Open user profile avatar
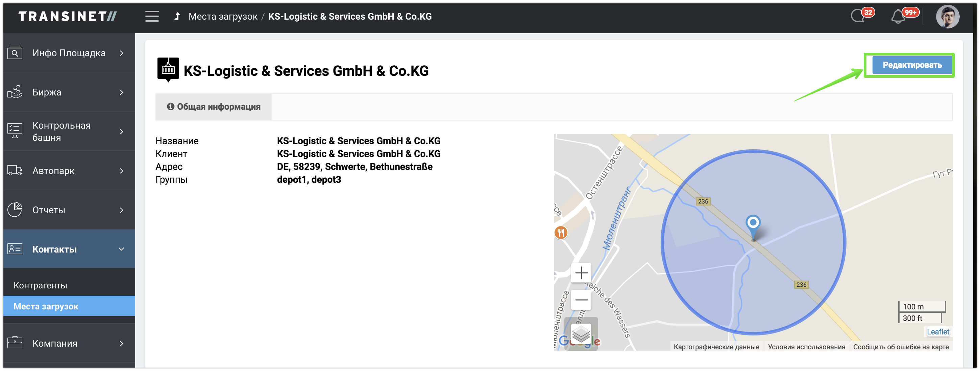This screenshot has width=980, height=371. (x=947, y=17)
